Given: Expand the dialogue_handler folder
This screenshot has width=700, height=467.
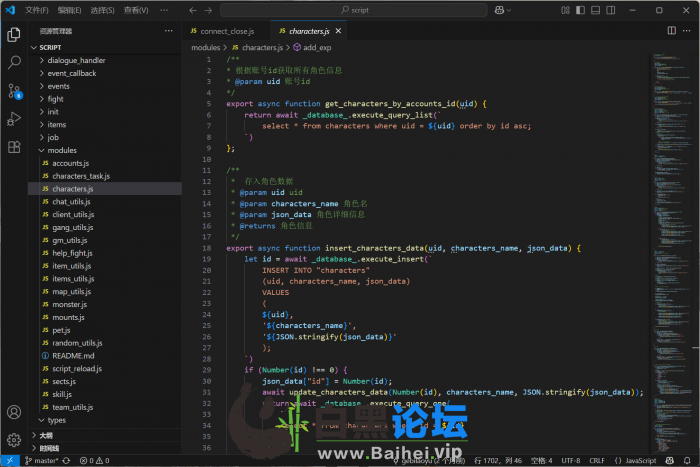Looking at the screenshot, I should pyautogui.click(x=105, y=60).
